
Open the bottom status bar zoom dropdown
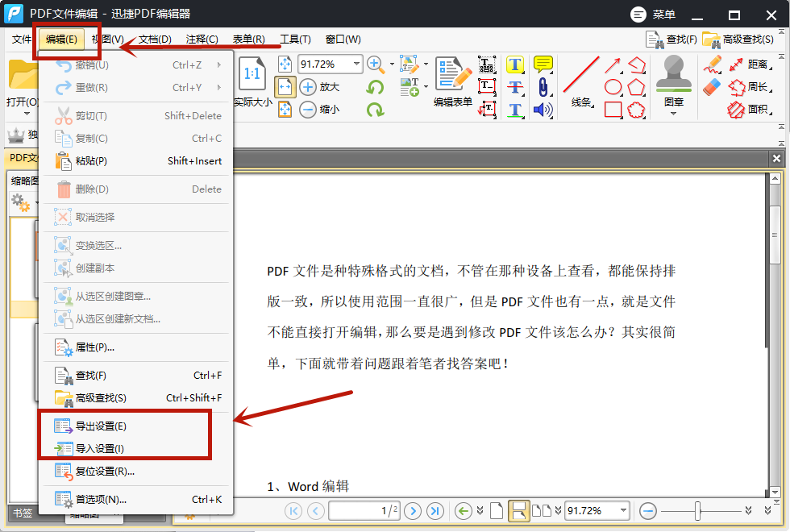point(623,510)
